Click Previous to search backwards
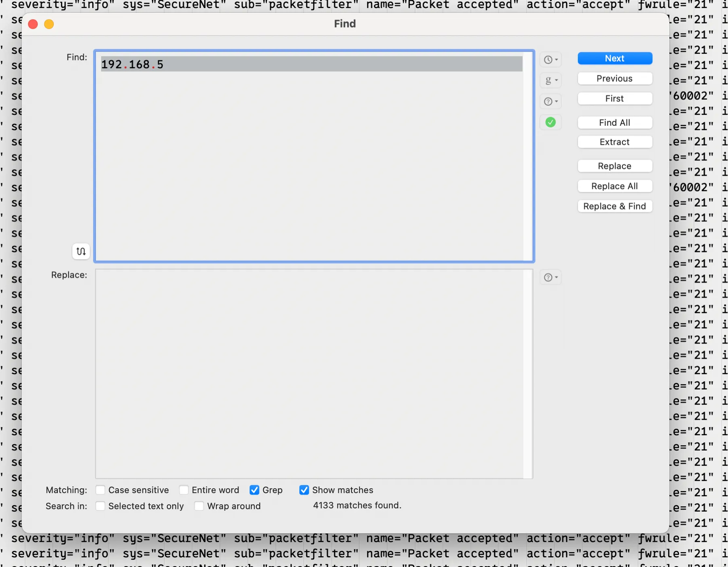 614,78
